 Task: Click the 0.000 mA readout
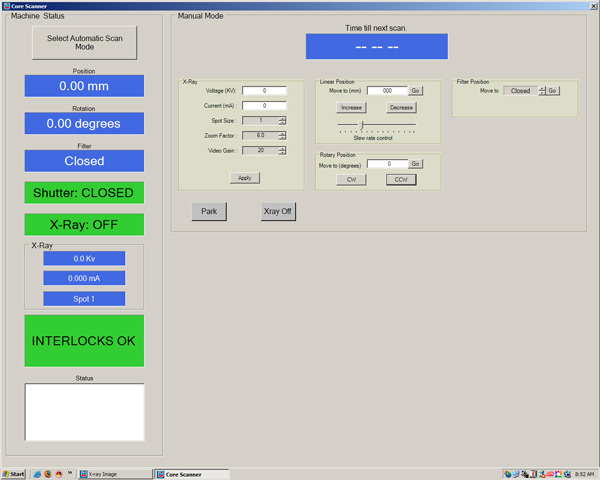coord(84,278)
